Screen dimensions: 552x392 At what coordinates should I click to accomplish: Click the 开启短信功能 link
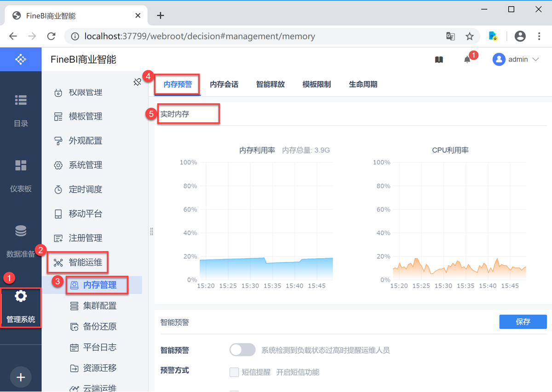click(298, 372)
